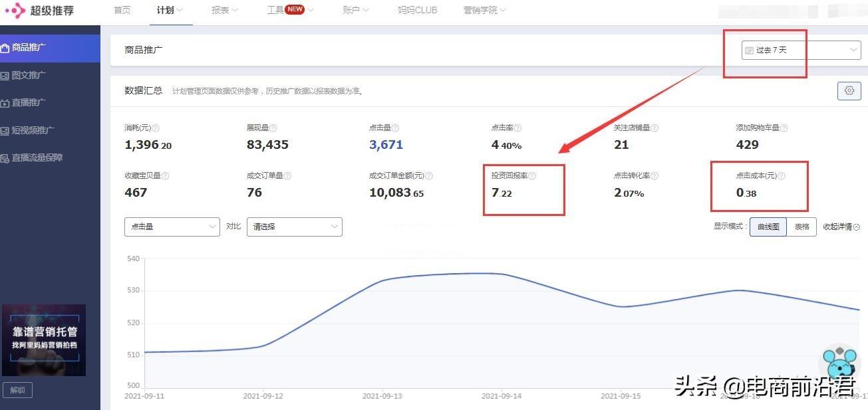The height and width of the screenshot is (410, 868).
Task: Click the blue mouse mascot icon
Action: (839, 364)
